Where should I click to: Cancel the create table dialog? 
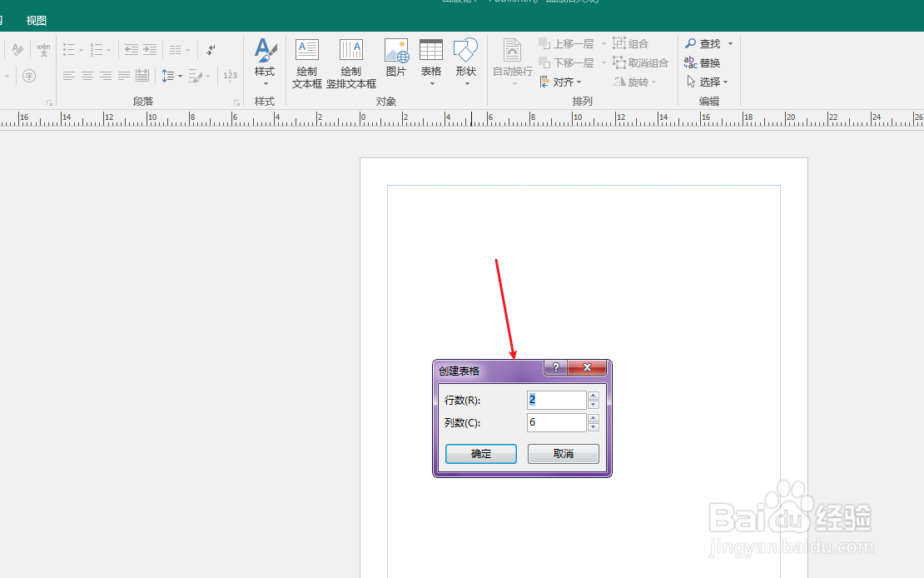pos(563,453)
